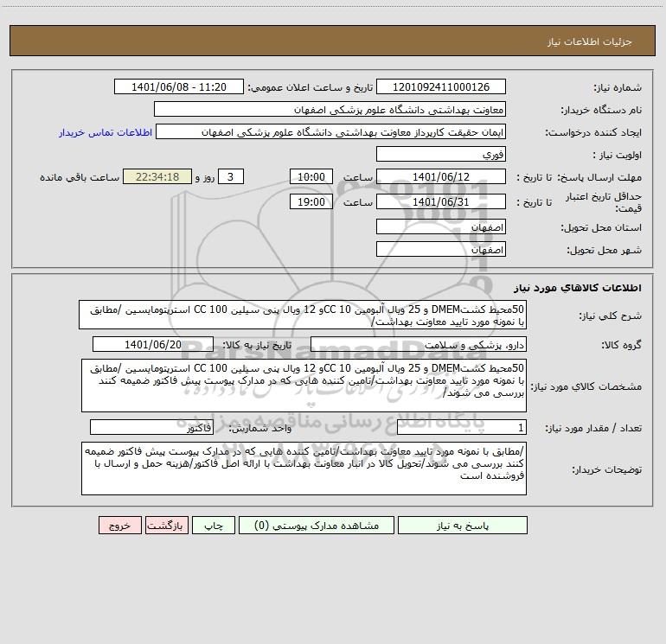Click the تاریخ و ساعت اعلان عمومی label
Image resolution: width=666 pixels, height=644 pixels.
point(311,87)
